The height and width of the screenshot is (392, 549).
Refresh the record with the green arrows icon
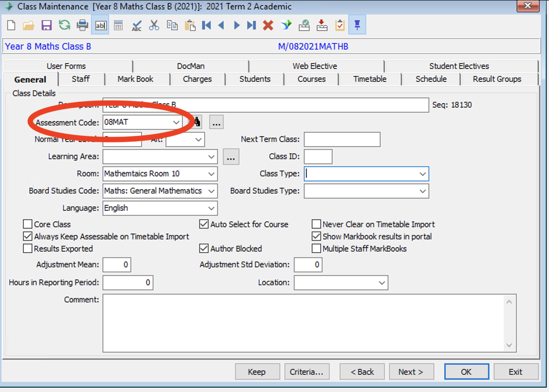tap(65, 25)
